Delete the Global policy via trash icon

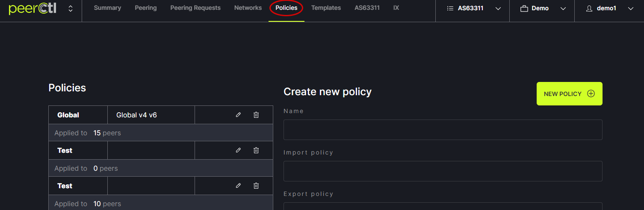pyautogui.click(x=256, y=115)
